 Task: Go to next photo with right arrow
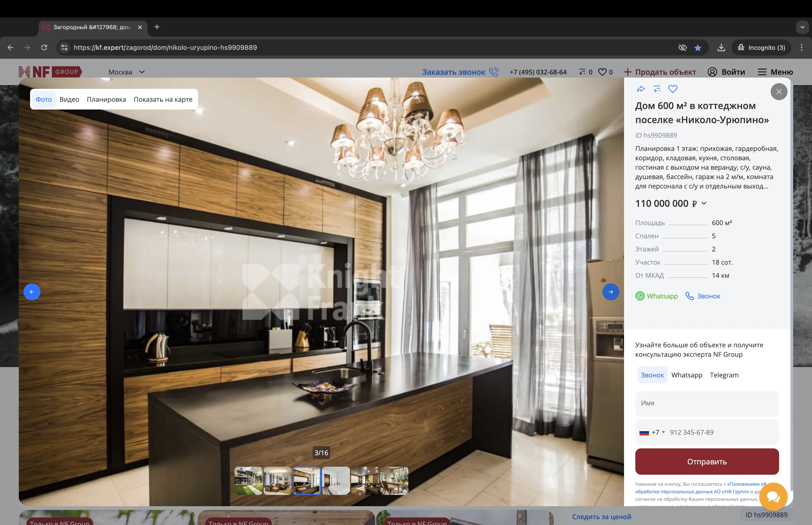611,292
